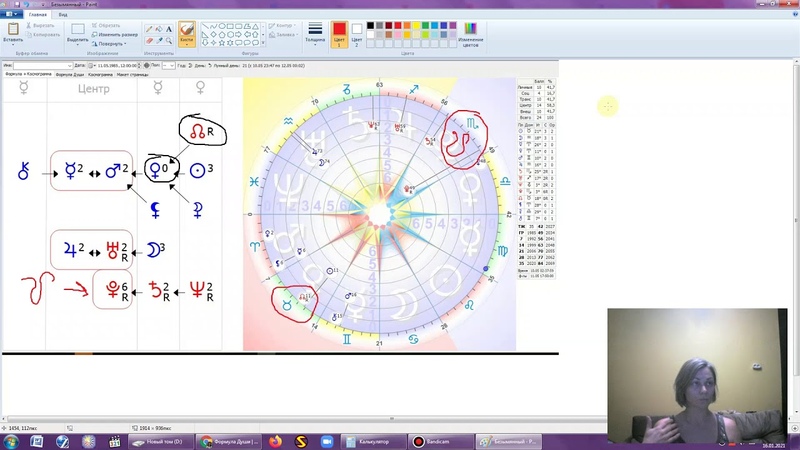Screen dimensions: 800x450
Task: Pick the Oval shape
Action: click(x=222, y=26)
